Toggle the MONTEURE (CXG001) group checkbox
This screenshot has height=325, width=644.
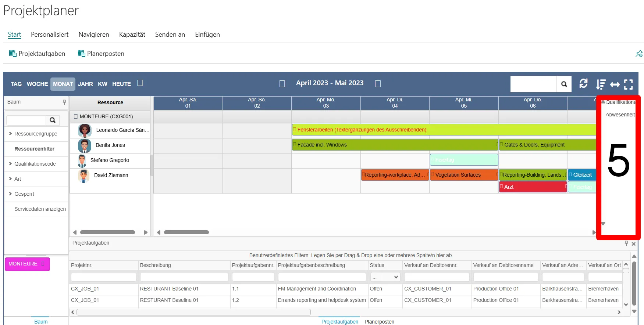(76, 116)
